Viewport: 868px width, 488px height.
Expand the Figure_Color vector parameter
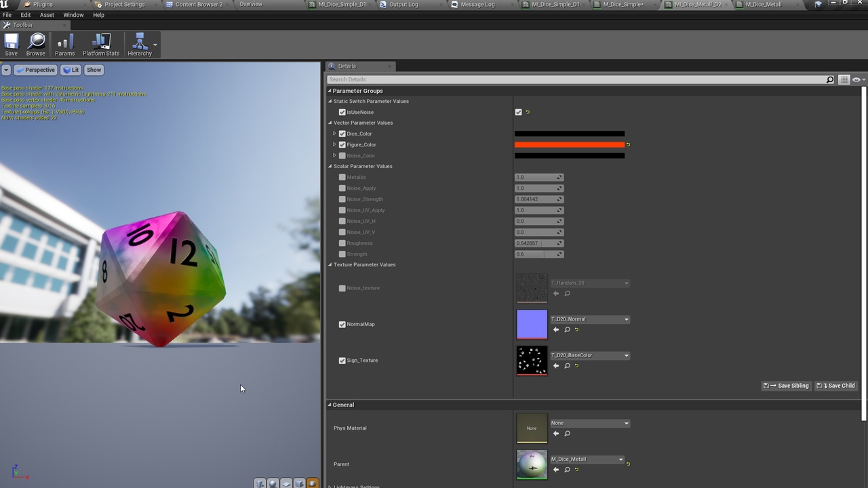coord(334,145)
